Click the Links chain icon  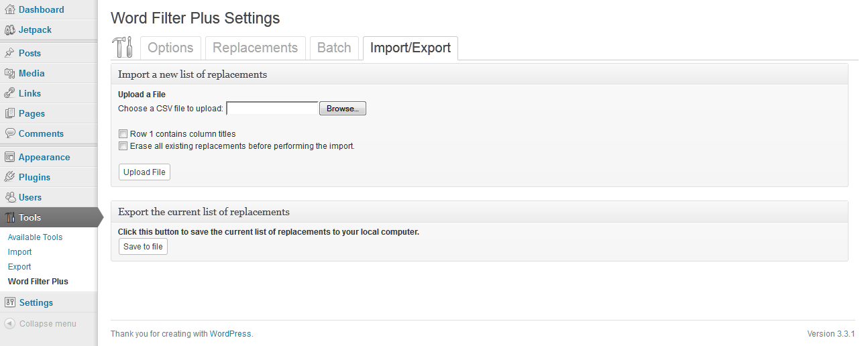[x=9, y=93]
